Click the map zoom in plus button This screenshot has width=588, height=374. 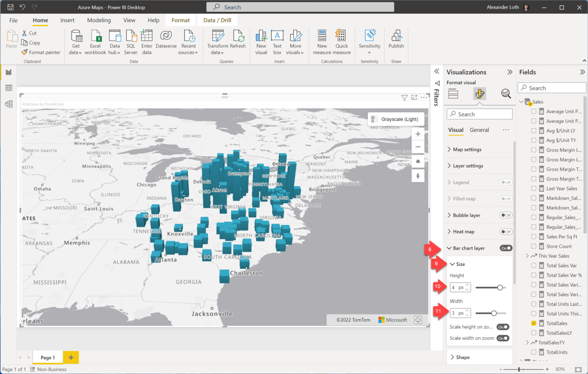point(418,134)
